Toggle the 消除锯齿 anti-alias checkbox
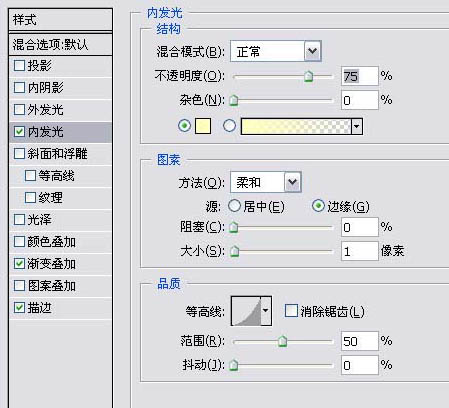This screenshot has width=449, height=408. point(291,310)
